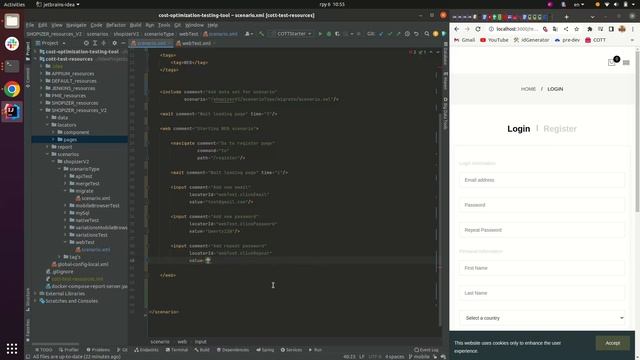The height and width of the screenshot is (360, 640).
Task: Open Chrome side panel icon
Action: pos(611,29)
